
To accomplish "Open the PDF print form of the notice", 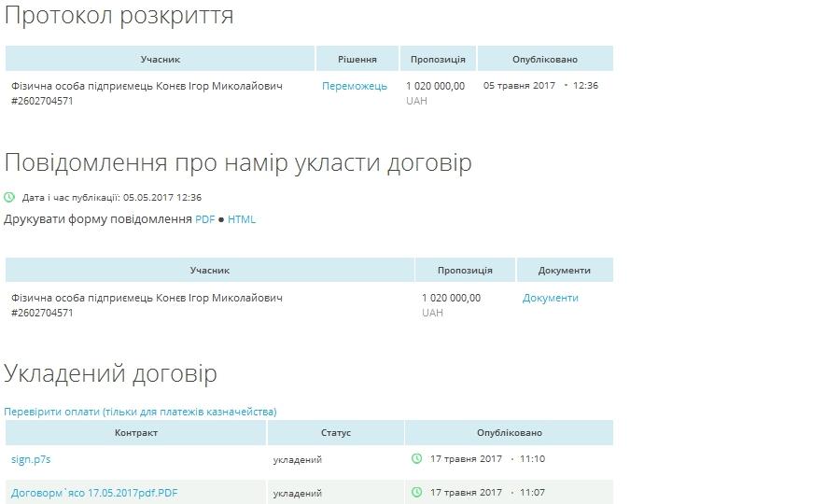I will (x=205, y=219).
